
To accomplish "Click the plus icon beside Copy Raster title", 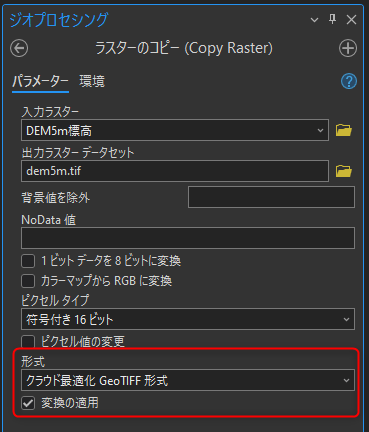I will (348, 48).
